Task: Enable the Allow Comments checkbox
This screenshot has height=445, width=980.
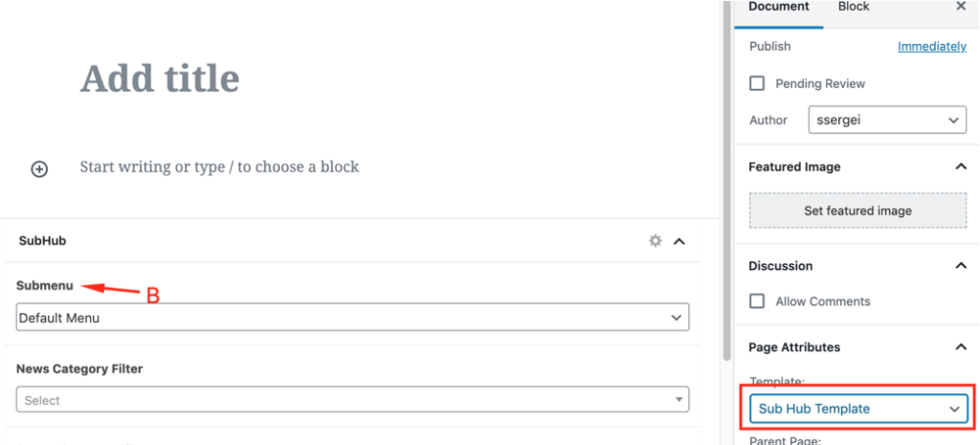Action: tap(757, 301)
